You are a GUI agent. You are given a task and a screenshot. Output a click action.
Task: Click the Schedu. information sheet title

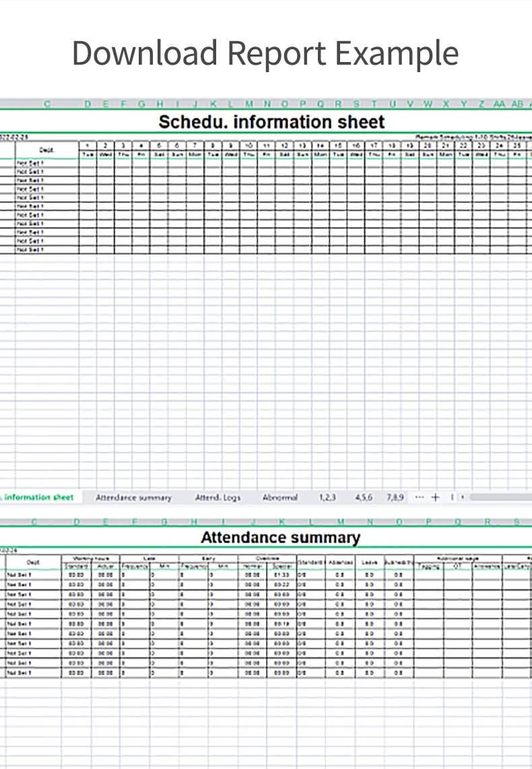tap(271, 121)
